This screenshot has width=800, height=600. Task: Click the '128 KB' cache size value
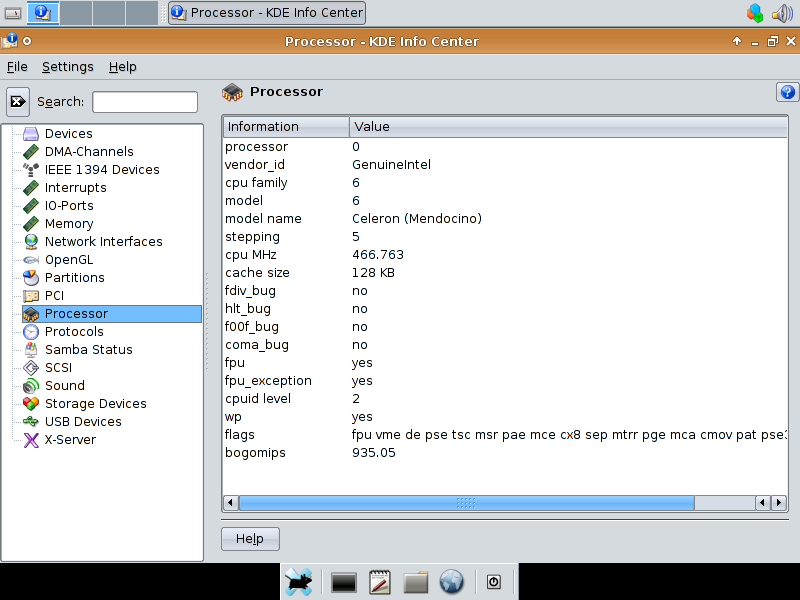[x=373, y=273]
